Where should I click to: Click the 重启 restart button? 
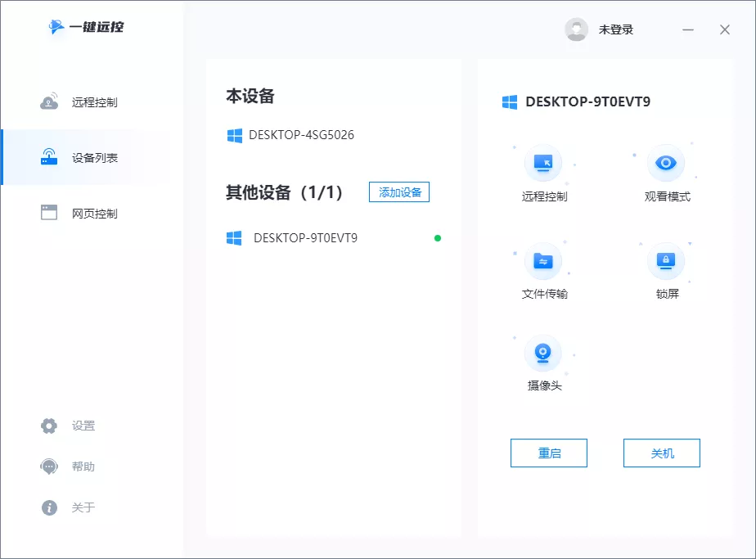pos(549,453)
